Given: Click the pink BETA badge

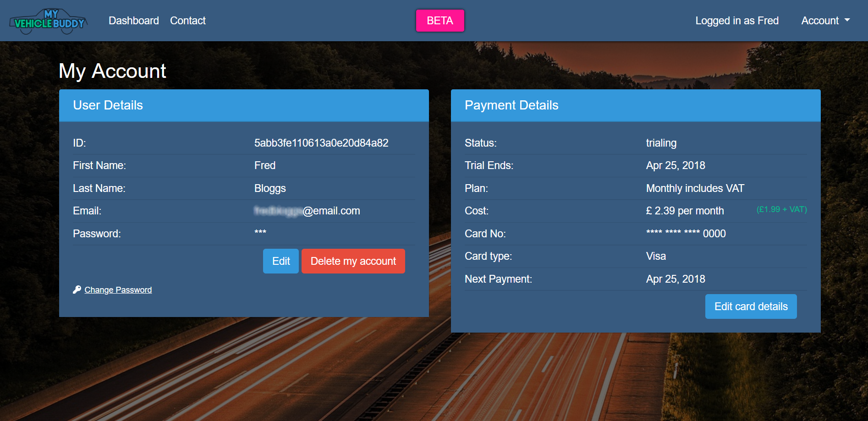Looking at the screenshot, I should pyautogui.click(x=440, y=21).
